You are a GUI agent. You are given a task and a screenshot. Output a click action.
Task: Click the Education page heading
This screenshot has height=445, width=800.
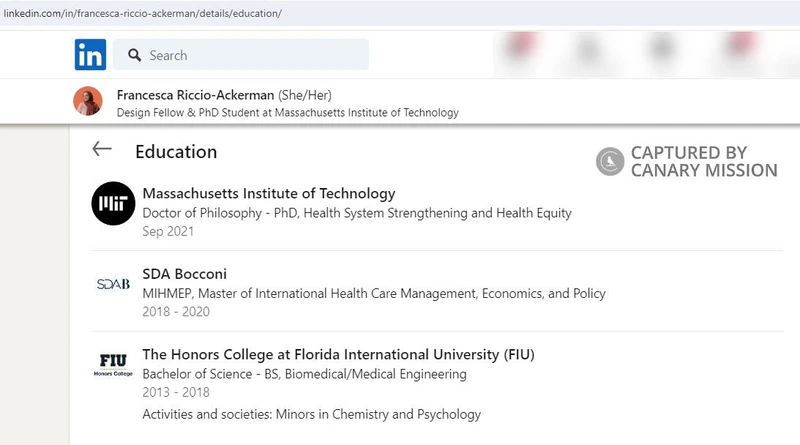point(176,152)
